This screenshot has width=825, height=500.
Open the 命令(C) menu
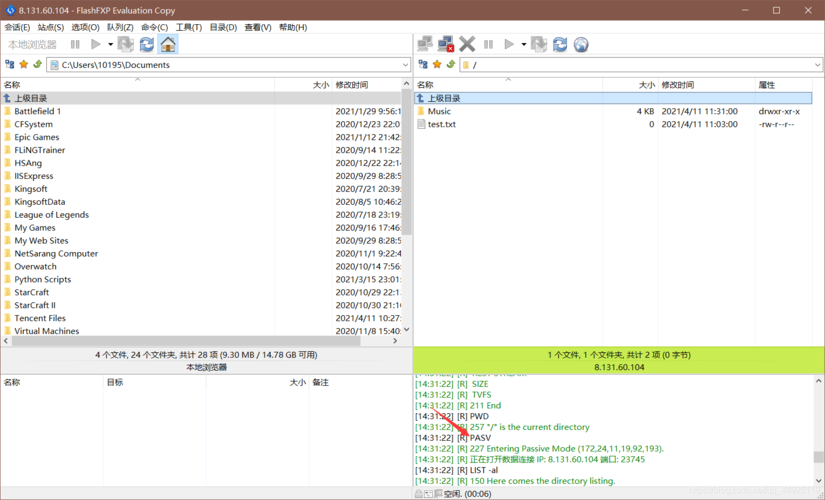[154, 27]
